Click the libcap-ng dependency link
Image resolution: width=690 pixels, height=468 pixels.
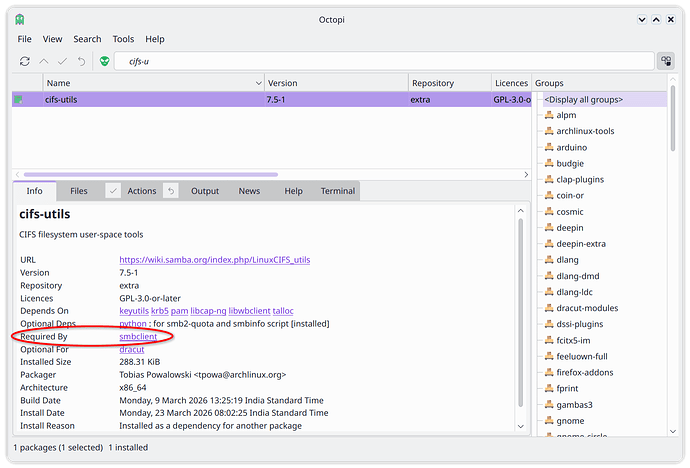(x=208, y=311)
